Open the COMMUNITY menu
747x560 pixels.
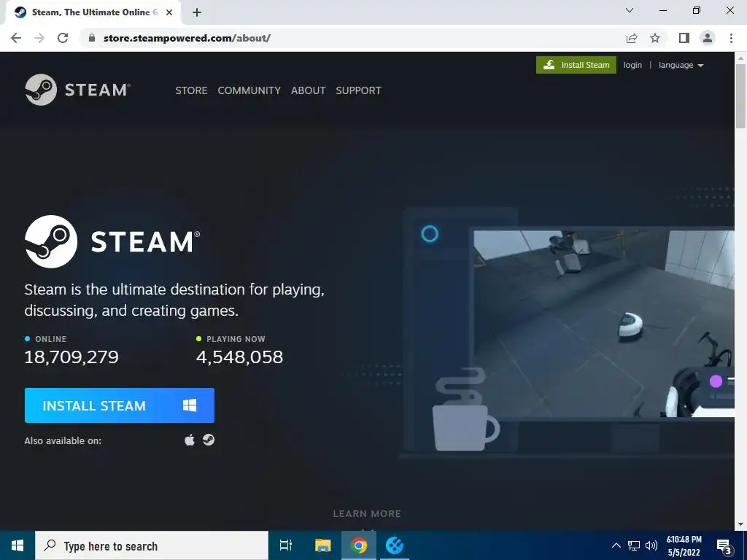point(249,90)
